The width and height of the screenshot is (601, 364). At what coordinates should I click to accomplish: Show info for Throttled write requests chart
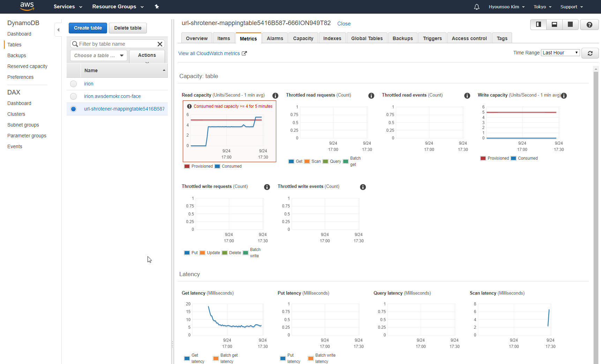pyautogui.click(x=267, y=187)
